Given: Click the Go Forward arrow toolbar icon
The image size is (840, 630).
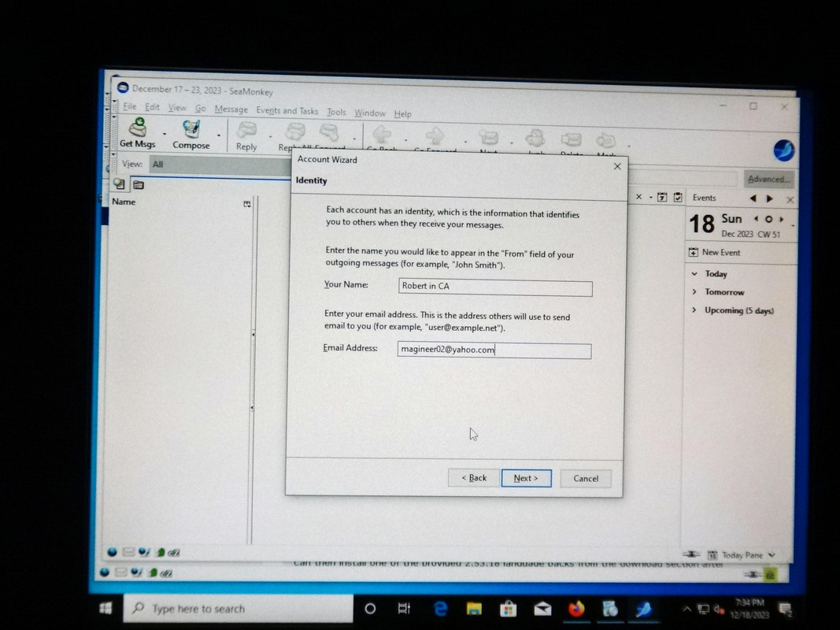Looking at the screenshot, I should tap(435, 136).
